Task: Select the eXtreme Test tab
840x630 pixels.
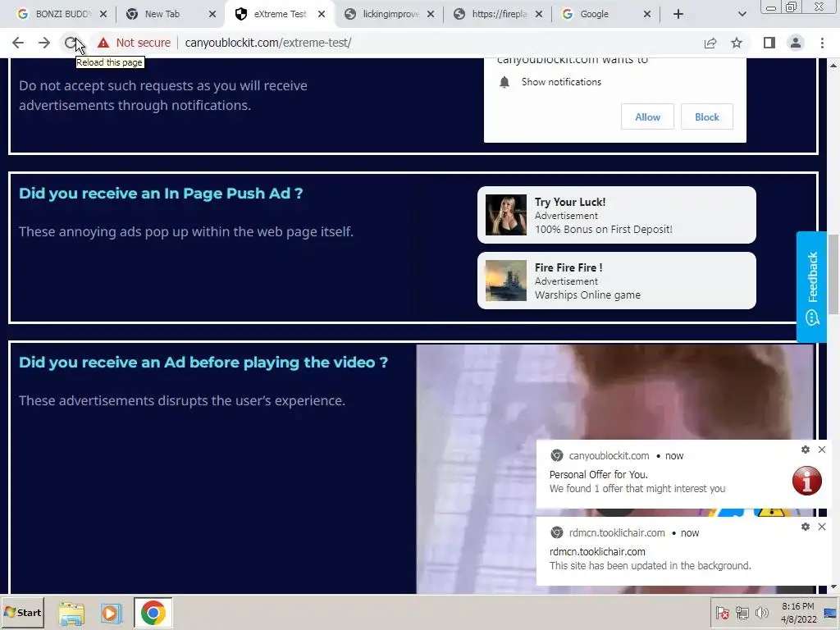Action: [x=279, y=15]
